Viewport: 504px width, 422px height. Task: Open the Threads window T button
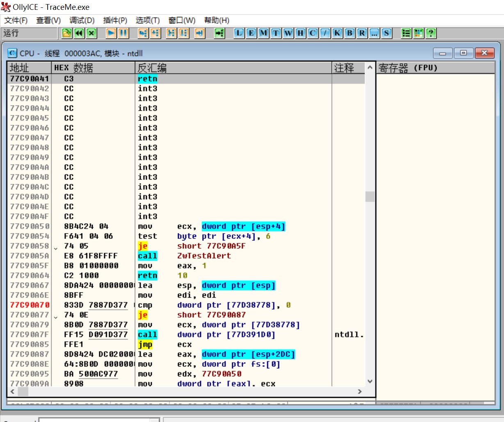click(x=276, y=33)
